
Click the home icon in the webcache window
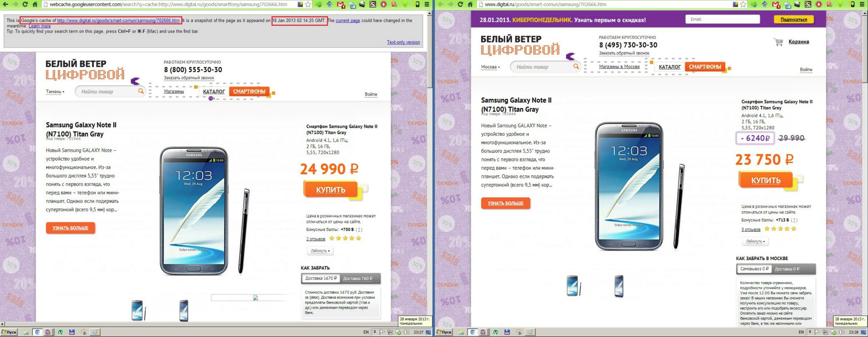(36, 4)
